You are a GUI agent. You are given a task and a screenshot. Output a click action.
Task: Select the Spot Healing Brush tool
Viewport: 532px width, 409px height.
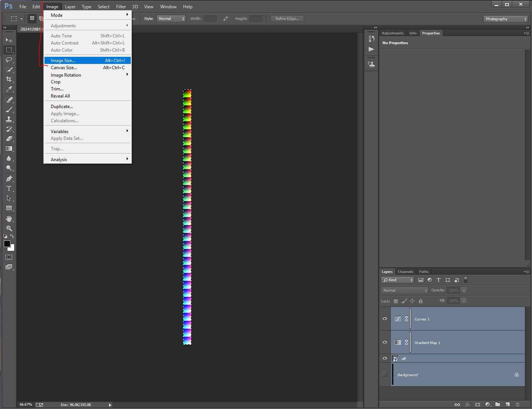pyautogui.click(x=9, y=100)
